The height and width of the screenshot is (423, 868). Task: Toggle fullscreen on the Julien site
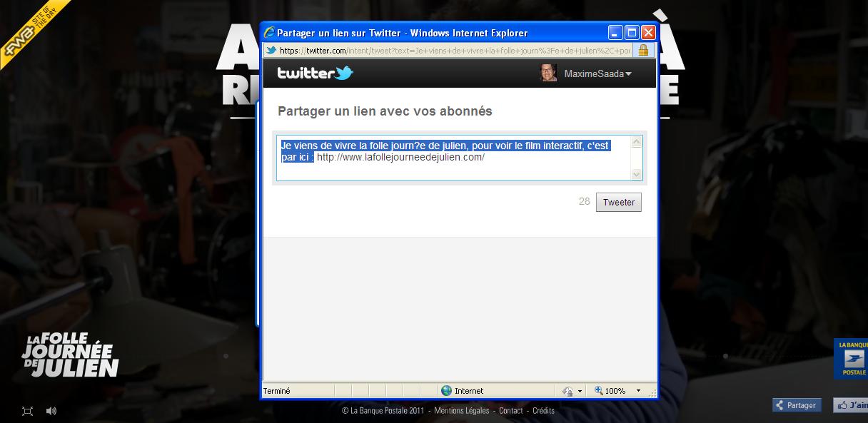(28, 411)
